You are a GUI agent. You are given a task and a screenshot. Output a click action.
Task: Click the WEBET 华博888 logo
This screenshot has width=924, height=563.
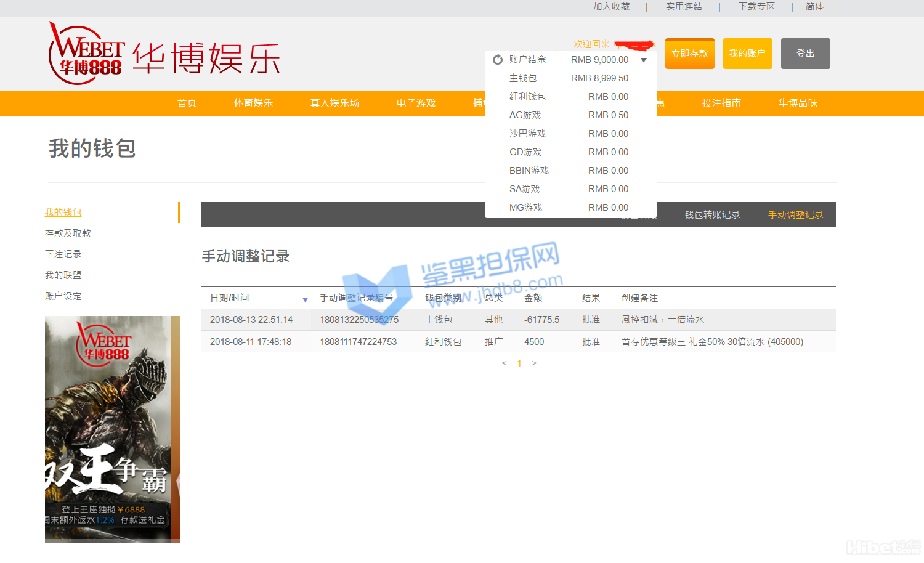click(87, 54)
